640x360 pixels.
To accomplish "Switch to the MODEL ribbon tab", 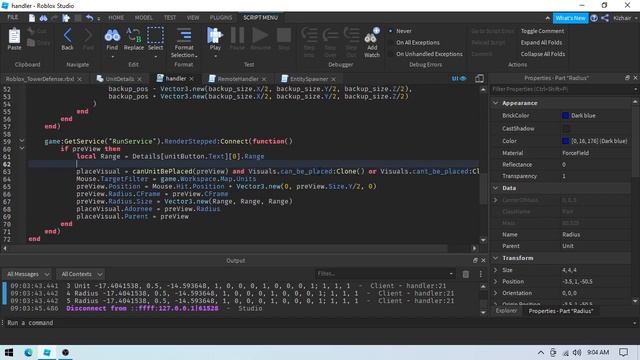I will coord(143,18).
